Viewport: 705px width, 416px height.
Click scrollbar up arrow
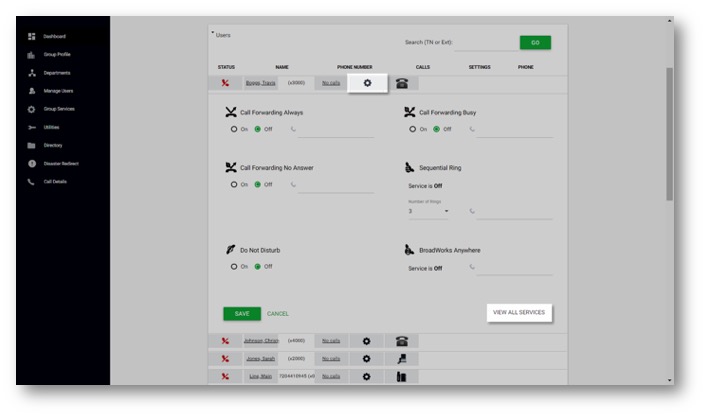click(670, 21)
